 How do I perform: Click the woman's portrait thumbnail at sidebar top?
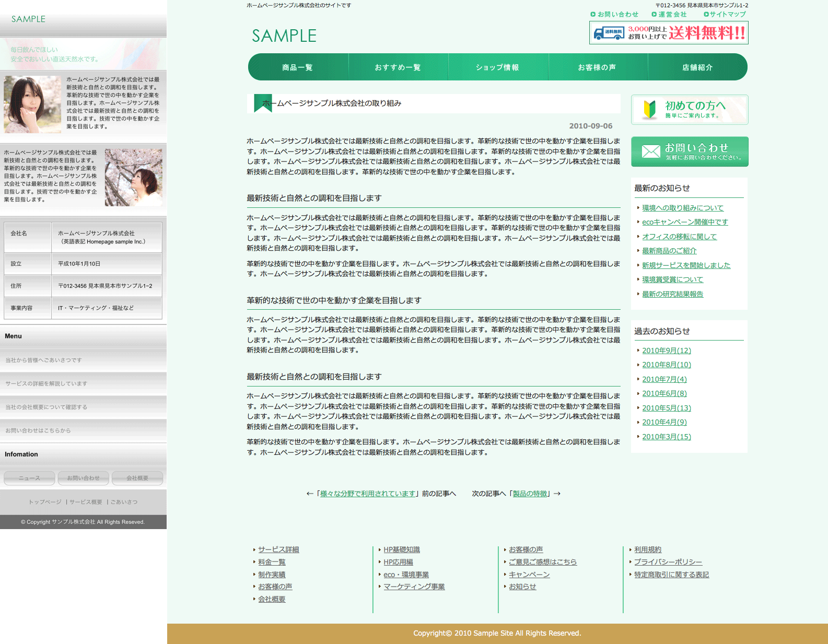32,104
